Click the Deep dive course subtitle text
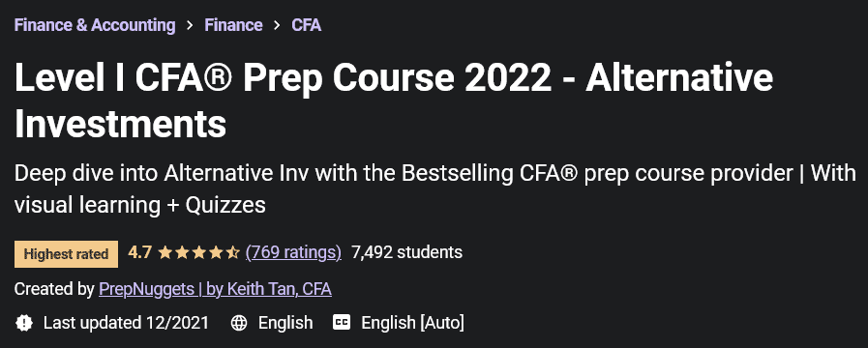This screenshot has height=348, width=868. pyautogui.click(x=435, y=189)
